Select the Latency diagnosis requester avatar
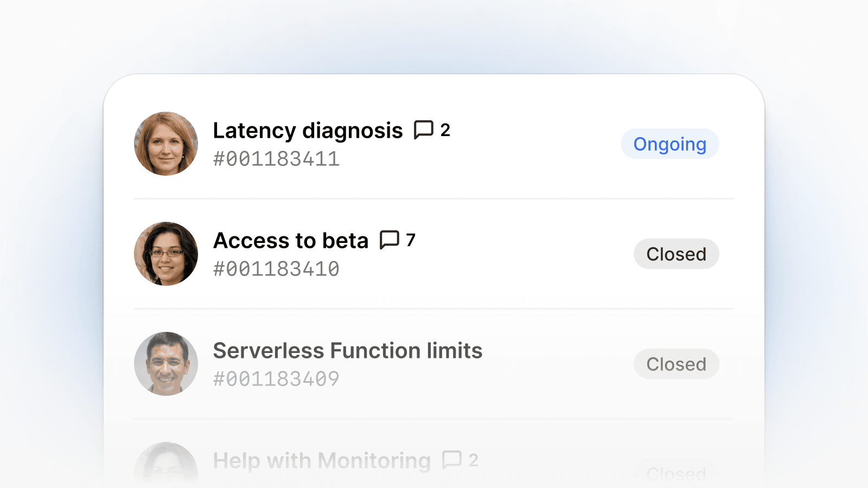Screen dimensions: 868x488 point(166,144)
